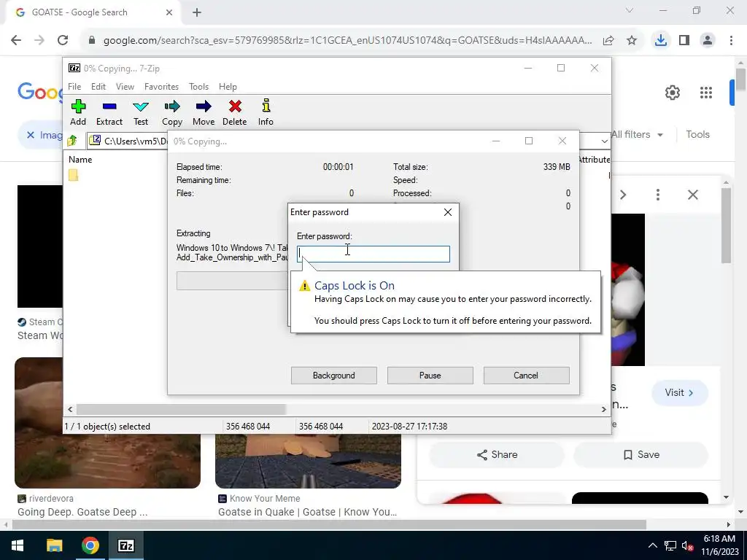Image resolution: width=747 pixels, height=560 pixels.
Task: Open the Chrome downloads icon
Action: point(661,41)
